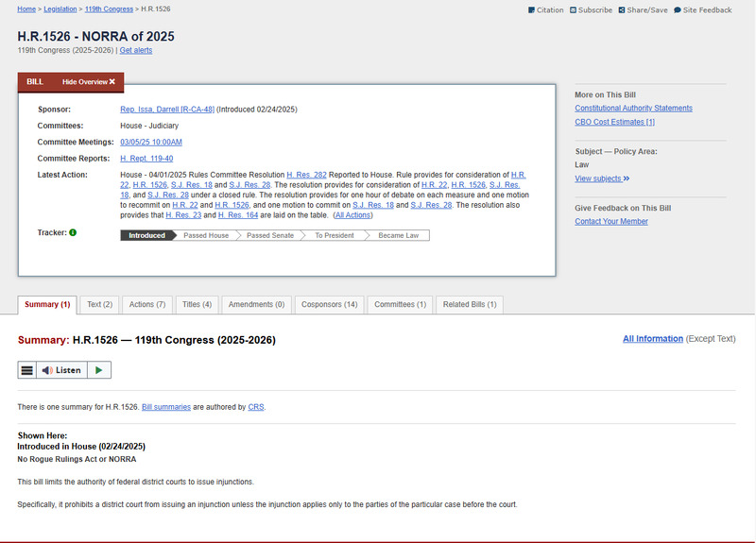Click the All Information link
The image size is (756, 543).
click(652, 338)
